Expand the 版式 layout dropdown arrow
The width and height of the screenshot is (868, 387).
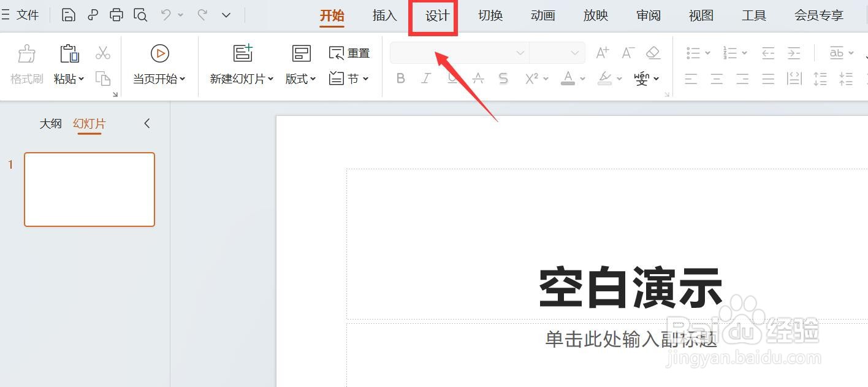313,79
